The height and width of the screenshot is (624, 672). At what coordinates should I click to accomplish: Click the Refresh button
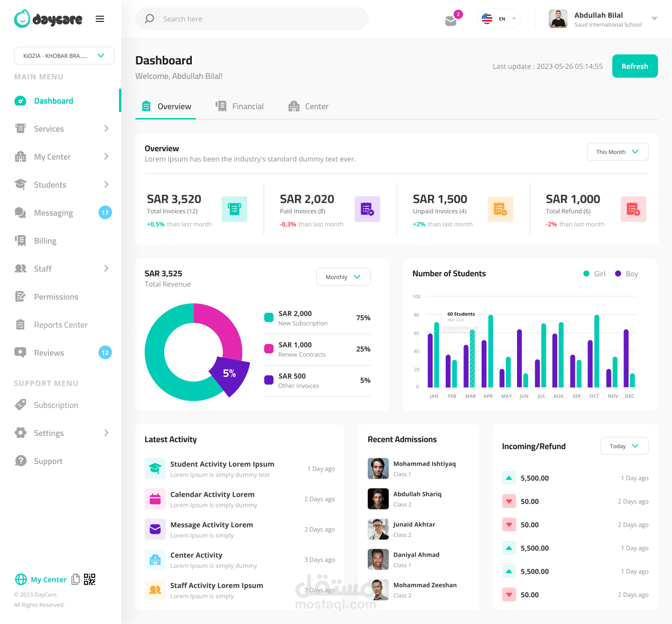pos(635,66)
